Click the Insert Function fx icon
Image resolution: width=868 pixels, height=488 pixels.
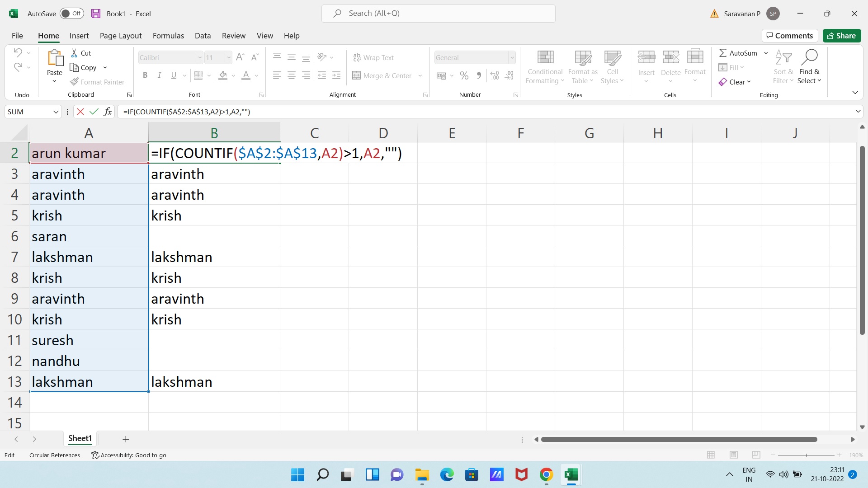point(108,112)
